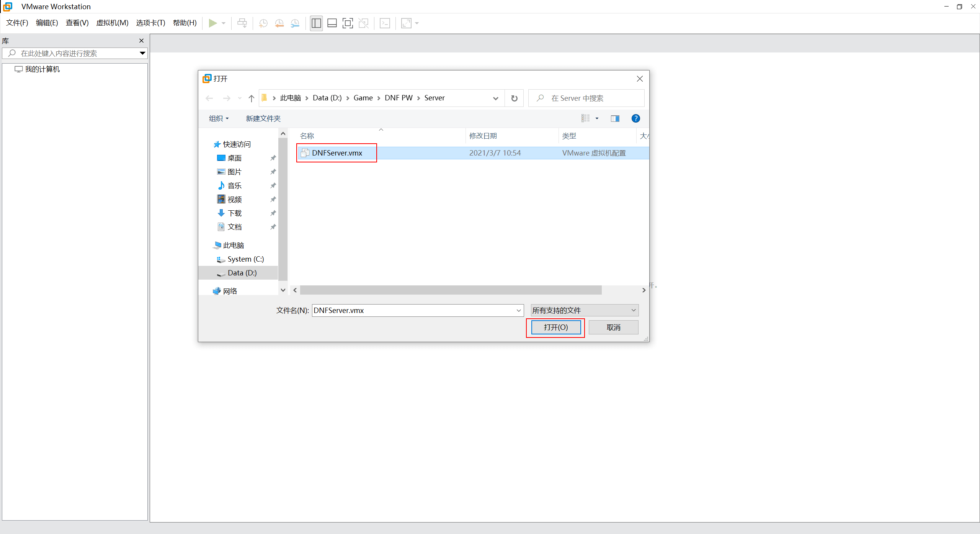This screenshot has height=534, width=980.
Task: Select 下载 in navigation pane
Action: (x=229, y=213)
